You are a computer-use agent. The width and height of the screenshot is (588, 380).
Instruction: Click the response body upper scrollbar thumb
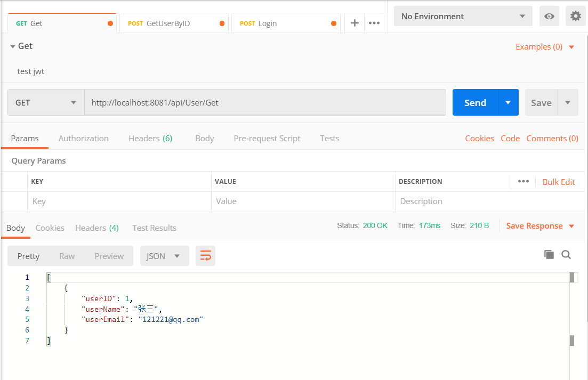[x=572, y=277]
